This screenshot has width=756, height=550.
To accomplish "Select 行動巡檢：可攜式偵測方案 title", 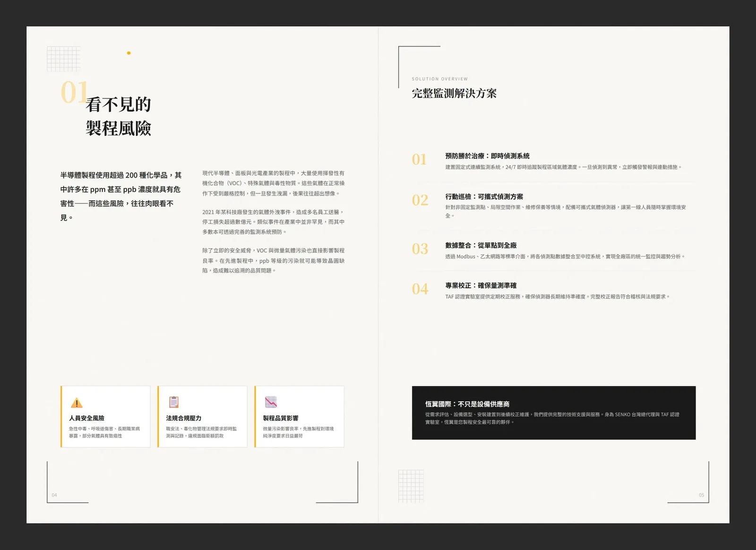I will pyautogui.click(x=484, y=197).
